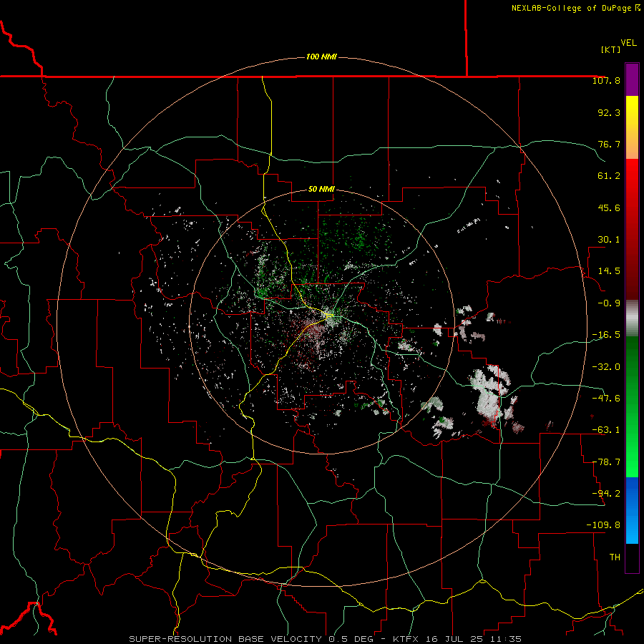
Task: Click the 14.5 velocity scale value
Action: point(609,271)
